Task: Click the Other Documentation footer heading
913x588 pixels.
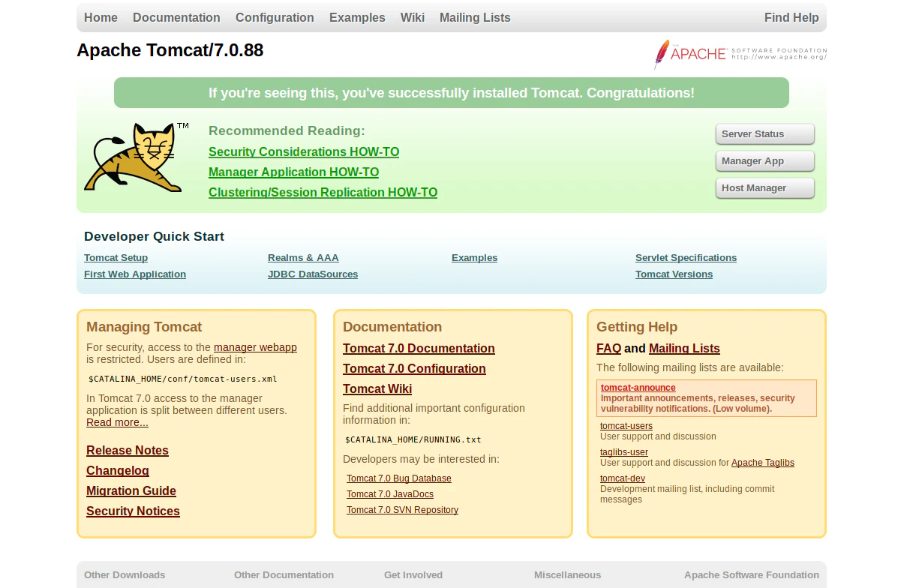Action: coord(284,575)
